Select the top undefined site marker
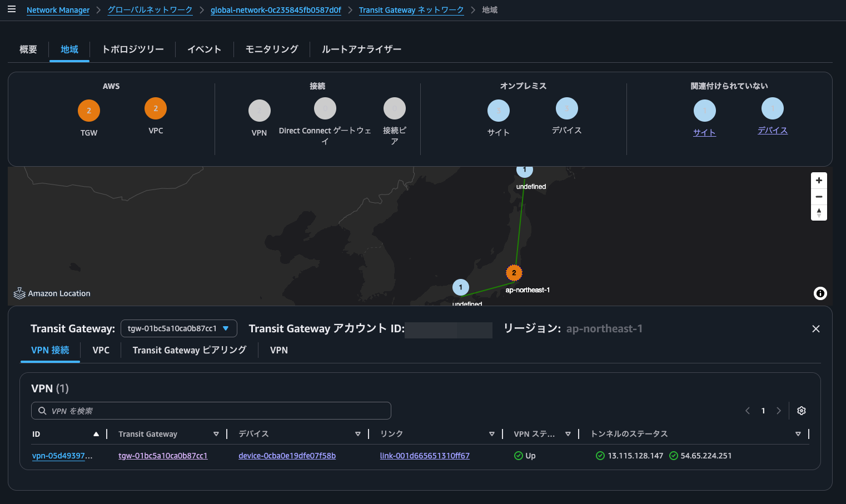This screenshot has height=504, width=846. tap(525, 170)
